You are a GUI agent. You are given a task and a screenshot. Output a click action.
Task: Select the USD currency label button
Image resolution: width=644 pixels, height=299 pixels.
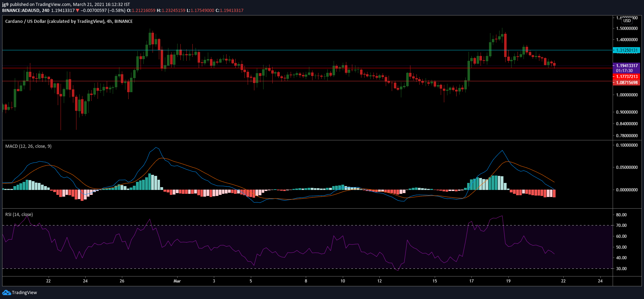click(627, 21)
